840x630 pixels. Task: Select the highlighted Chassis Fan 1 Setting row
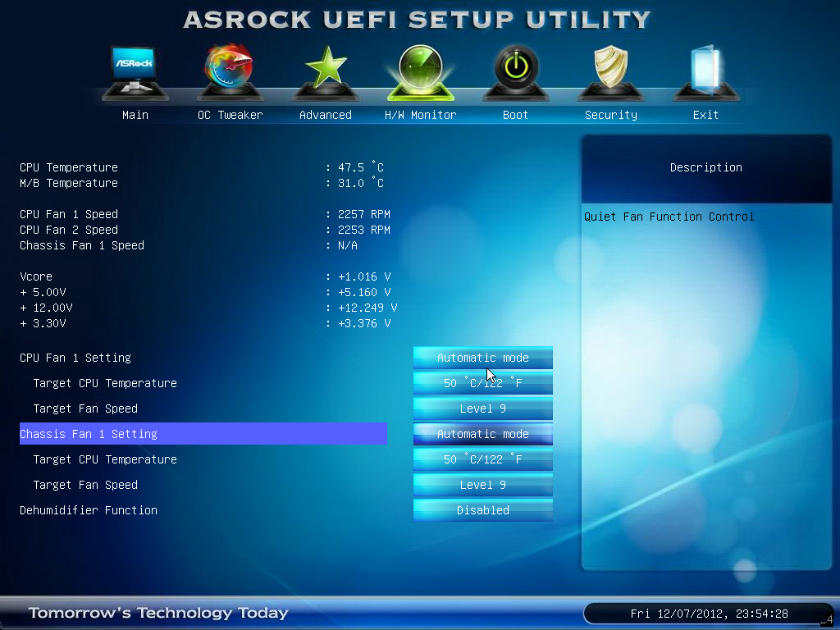(x=203, y=434)
